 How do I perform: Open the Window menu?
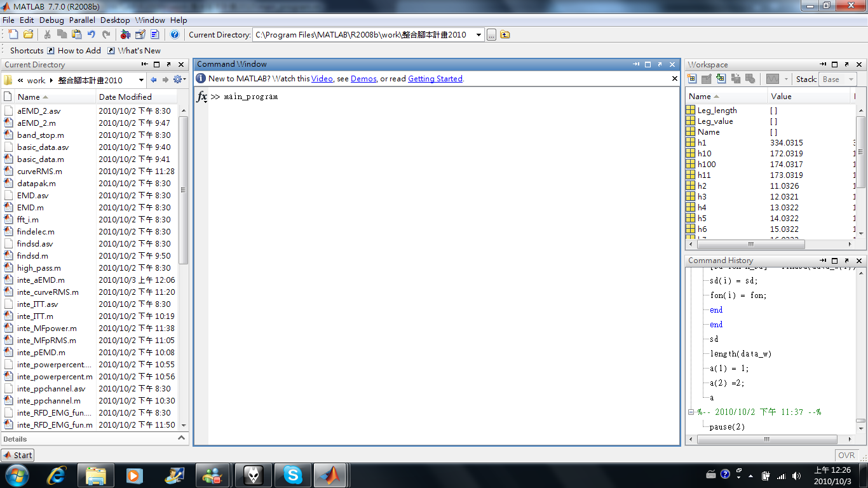tap(150, 20)
